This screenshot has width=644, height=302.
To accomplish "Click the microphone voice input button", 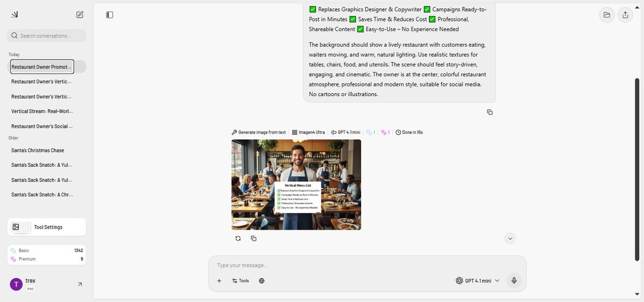I will [514, 281].
